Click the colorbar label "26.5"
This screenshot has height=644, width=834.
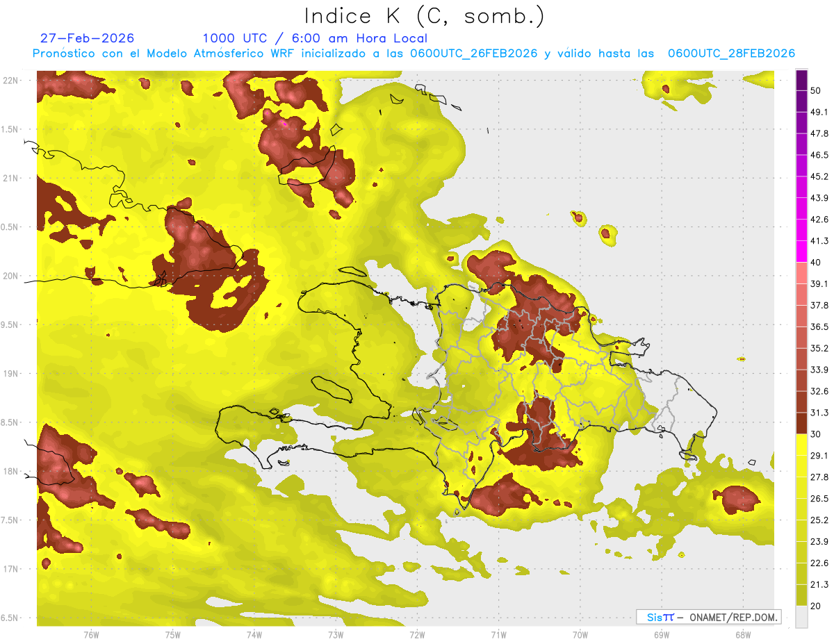820,498
